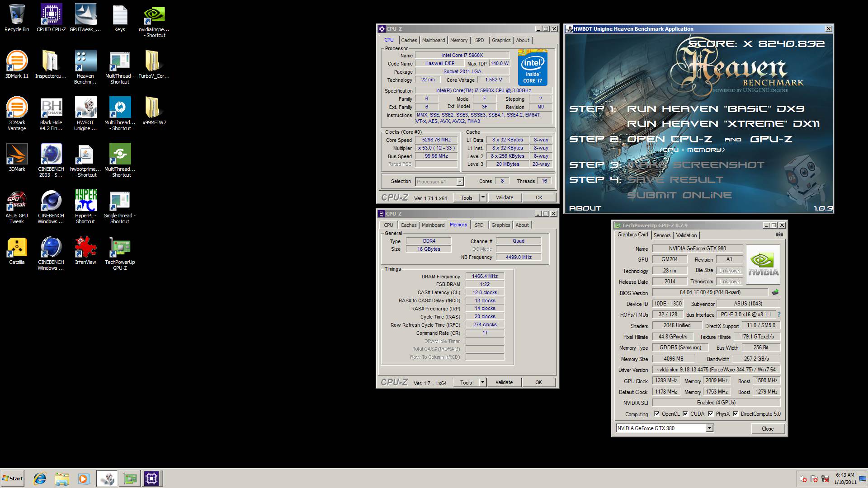Viewport: 868px width, 488px height.
Task: Click Validate in bottom CPU-Z window
Action: (x=504, y=382)
